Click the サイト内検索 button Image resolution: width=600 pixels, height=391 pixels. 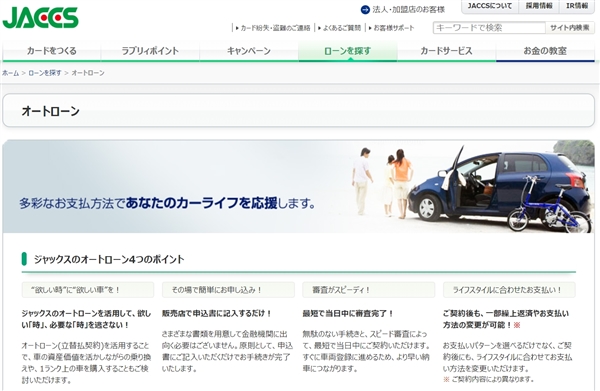point(570,28)
